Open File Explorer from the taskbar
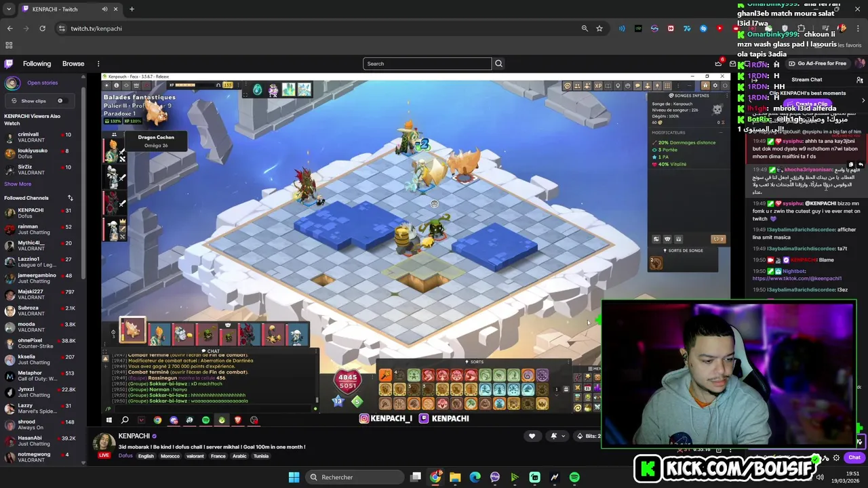 455,477
